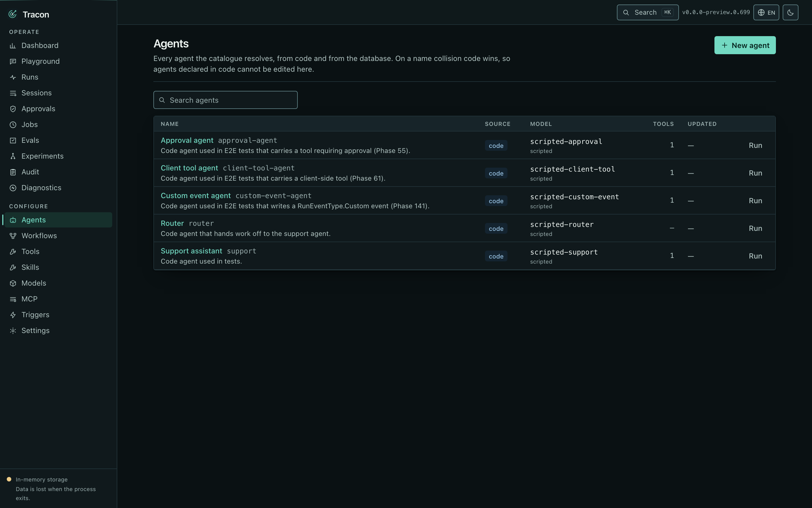
Task: Open Models via its cube icon
Action: 13,283
